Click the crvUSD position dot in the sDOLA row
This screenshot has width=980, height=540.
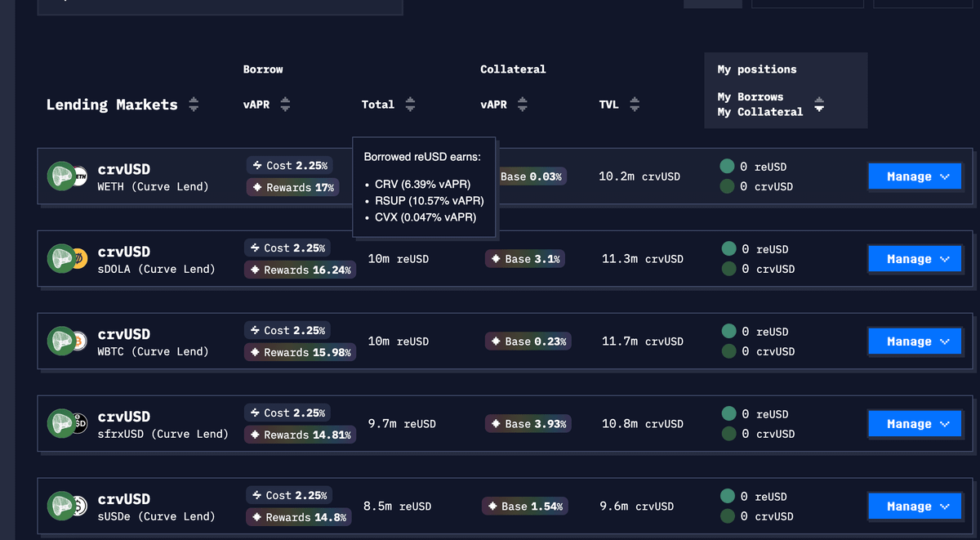coord(727,269)
